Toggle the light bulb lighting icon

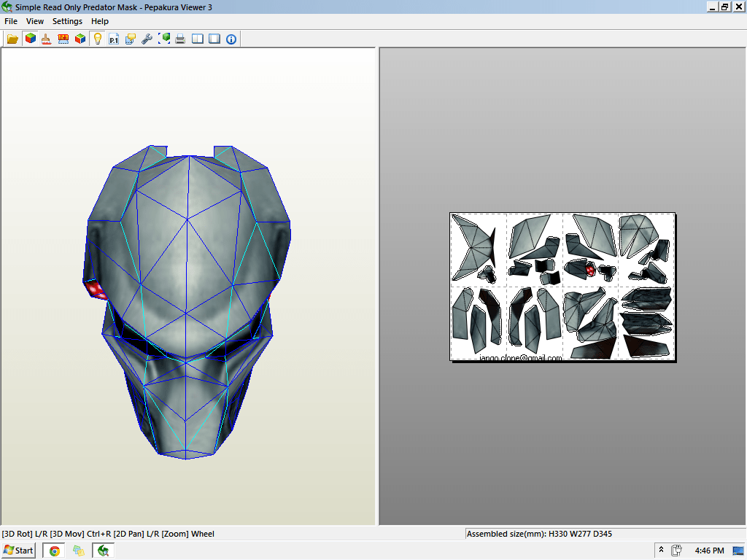pos(97,39)
